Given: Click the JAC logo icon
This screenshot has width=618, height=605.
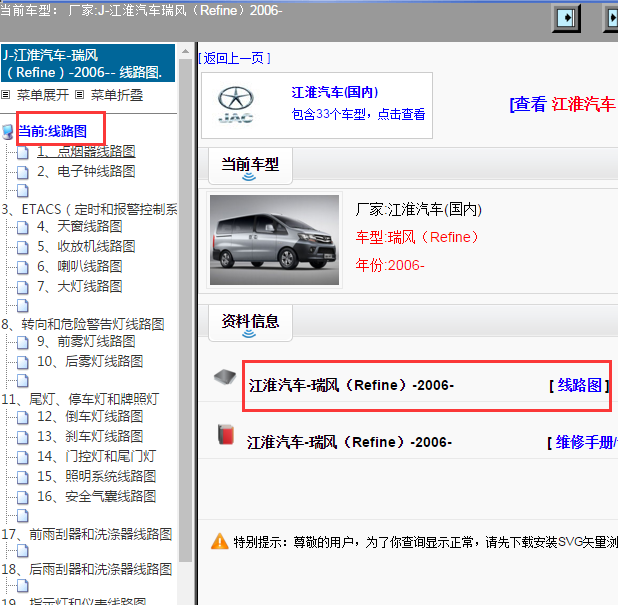Looking at the screenshot, I should [236, 105].
